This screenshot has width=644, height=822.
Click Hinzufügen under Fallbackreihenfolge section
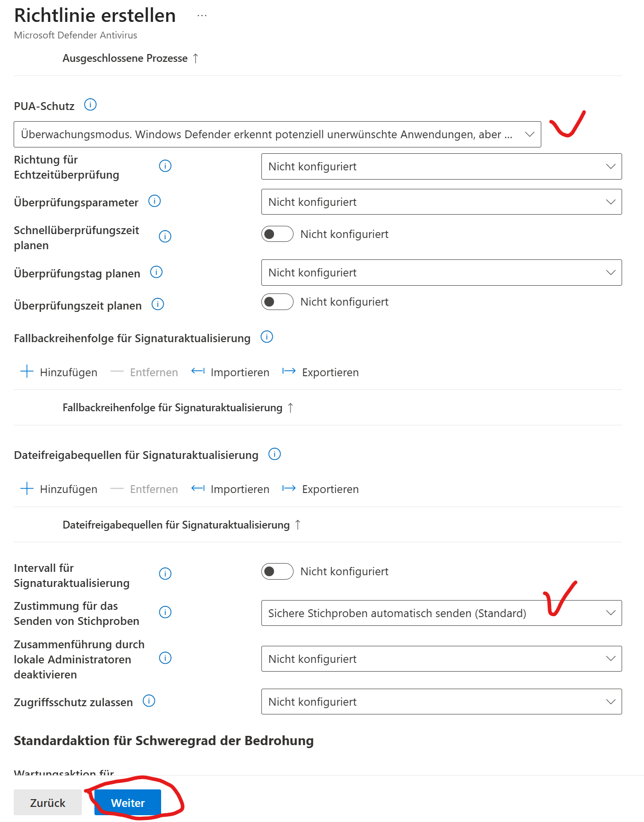[x=59, y=372]
